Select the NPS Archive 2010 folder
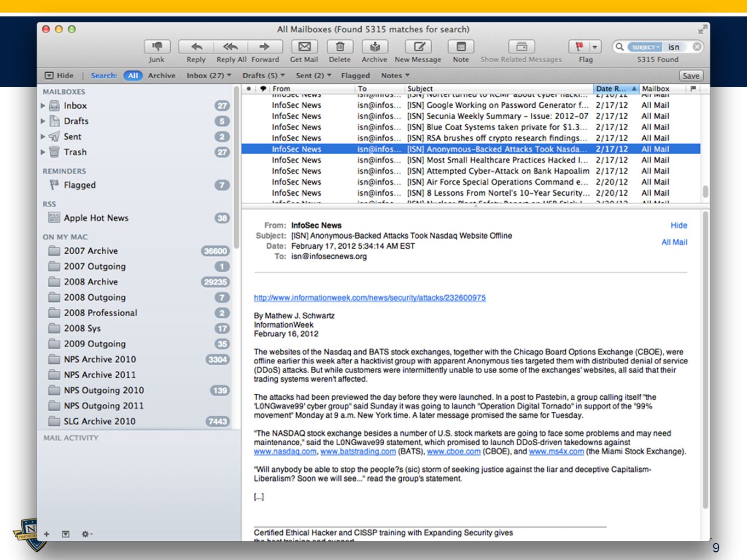Viewport: 747px width, 560px height. click(x=136, y=359)
